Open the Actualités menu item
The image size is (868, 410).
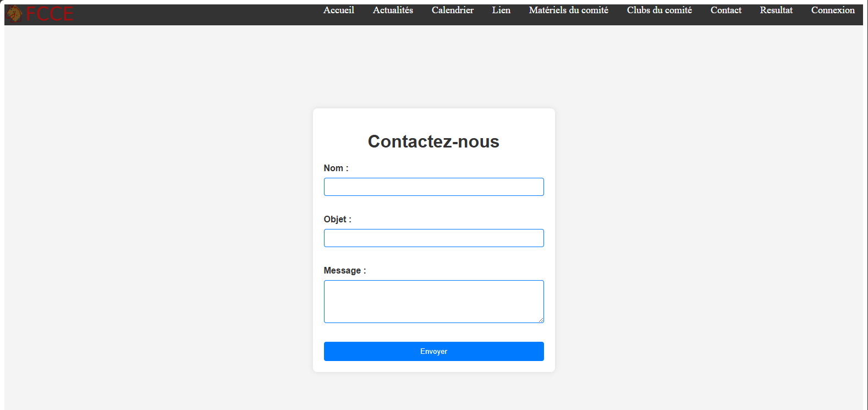pos(393,10)
